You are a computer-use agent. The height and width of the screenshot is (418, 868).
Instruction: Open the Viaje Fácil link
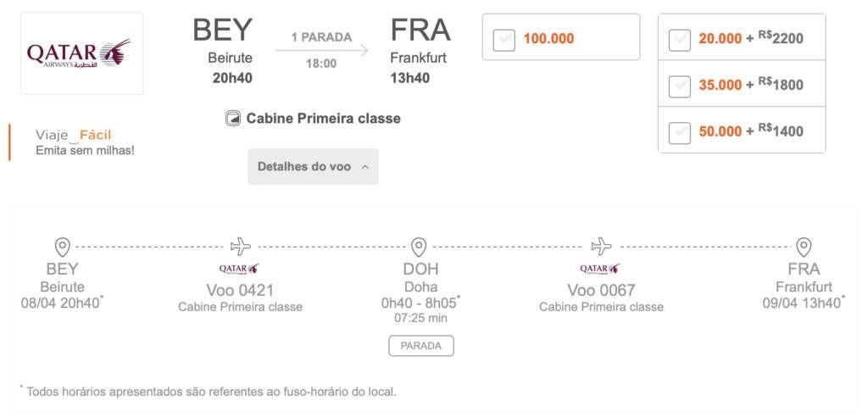74,135
